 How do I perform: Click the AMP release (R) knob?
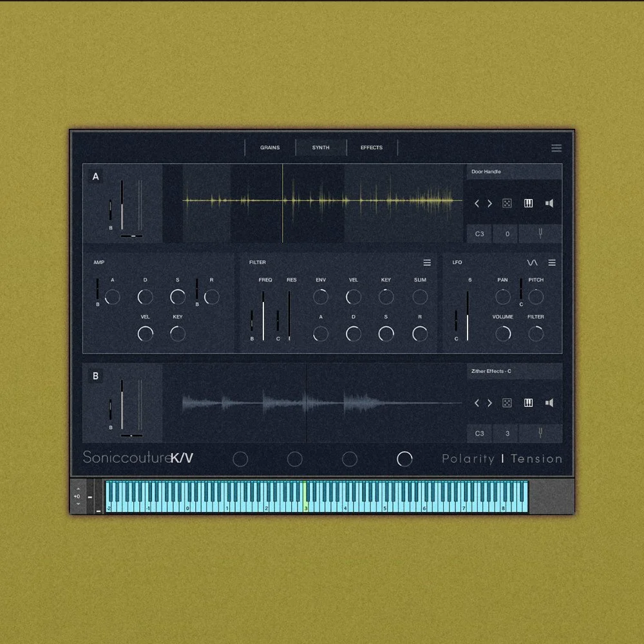211,297
